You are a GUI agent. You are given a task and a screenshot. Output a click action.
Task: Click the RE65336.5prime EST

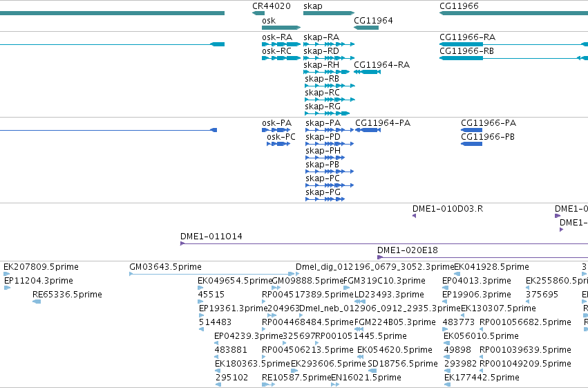(x=37, y=302)
